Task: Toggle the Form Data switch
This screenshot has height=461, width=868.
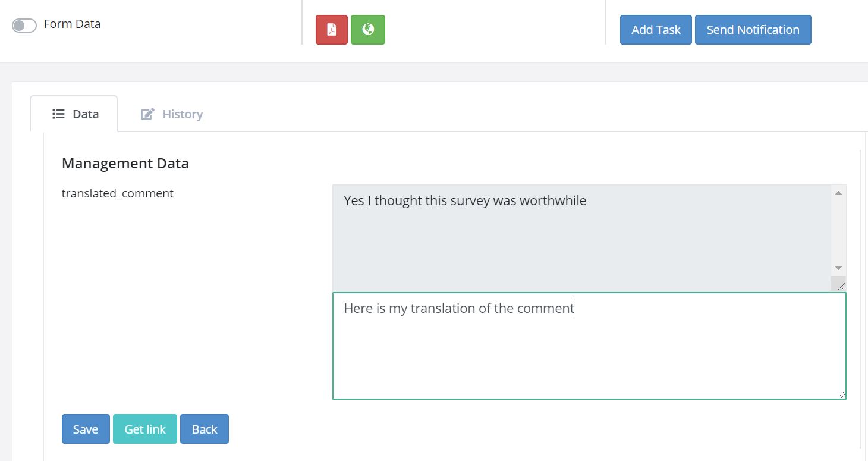Action: pyautogui.click(x=24, y=24)
